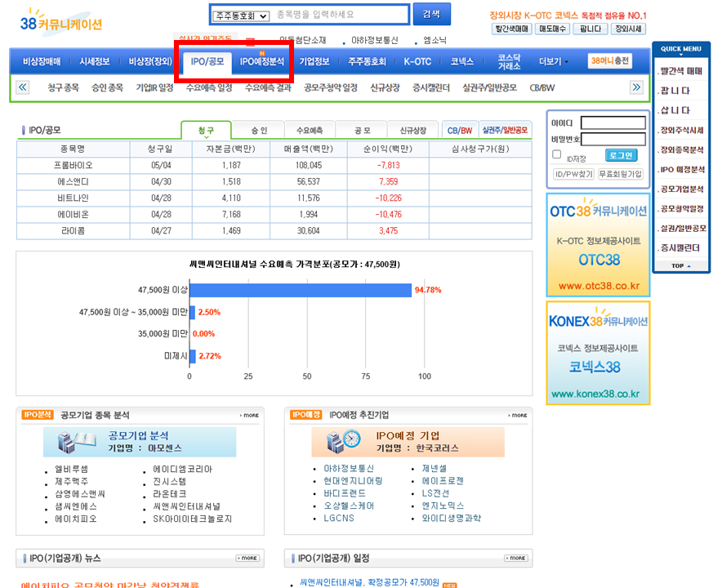Open the 기업정보 menu

[x=314, y=61]
